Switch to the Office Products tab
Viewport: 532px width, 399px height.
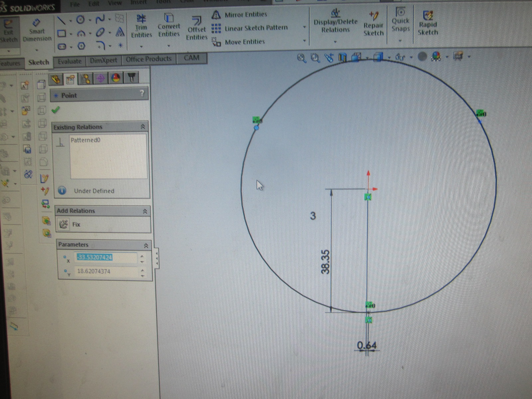(x=149, y=59)
